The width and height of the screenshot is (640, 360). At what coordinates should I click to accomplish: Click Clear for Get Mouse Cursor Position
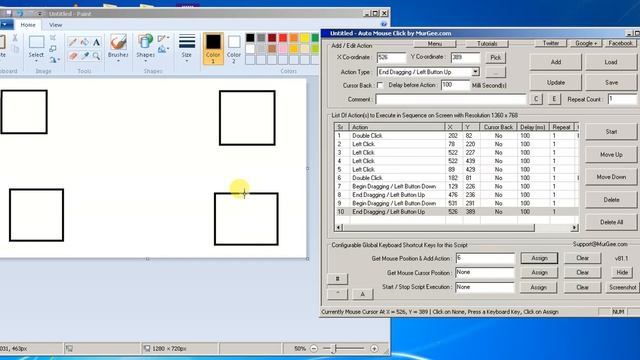pyautogui.click(x=582, y=273)
